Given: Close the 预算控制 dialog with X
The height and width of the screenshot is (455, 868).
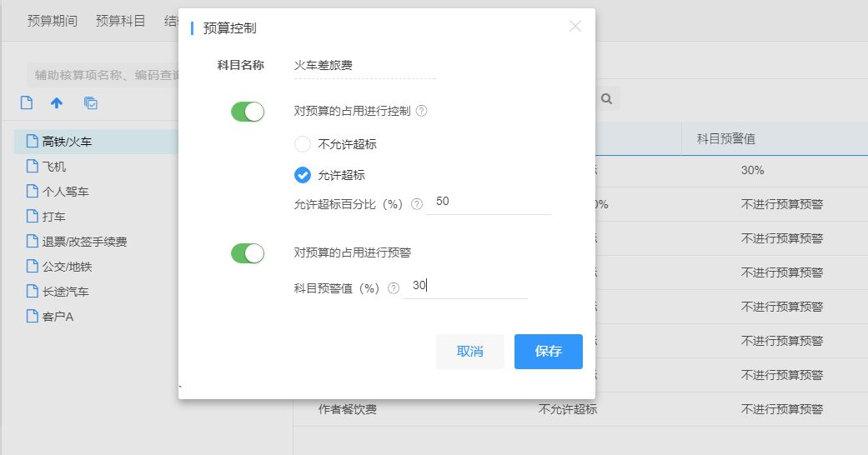Looking at the screenshot, I should pos(575,26).
